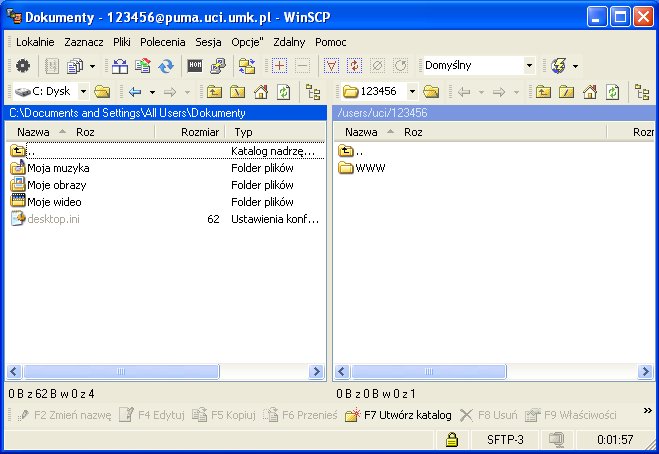Go back in the local panel

[x=135, y=92]
